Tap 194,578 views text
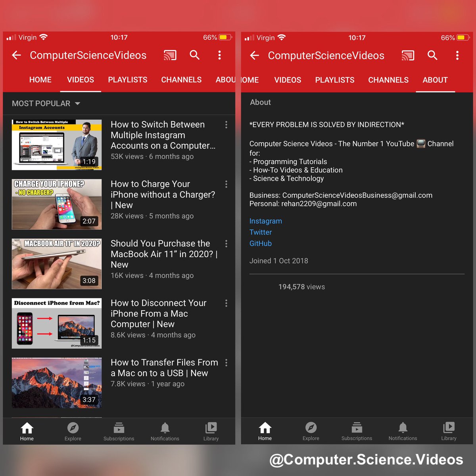476x476 pixels. point(301,287)
